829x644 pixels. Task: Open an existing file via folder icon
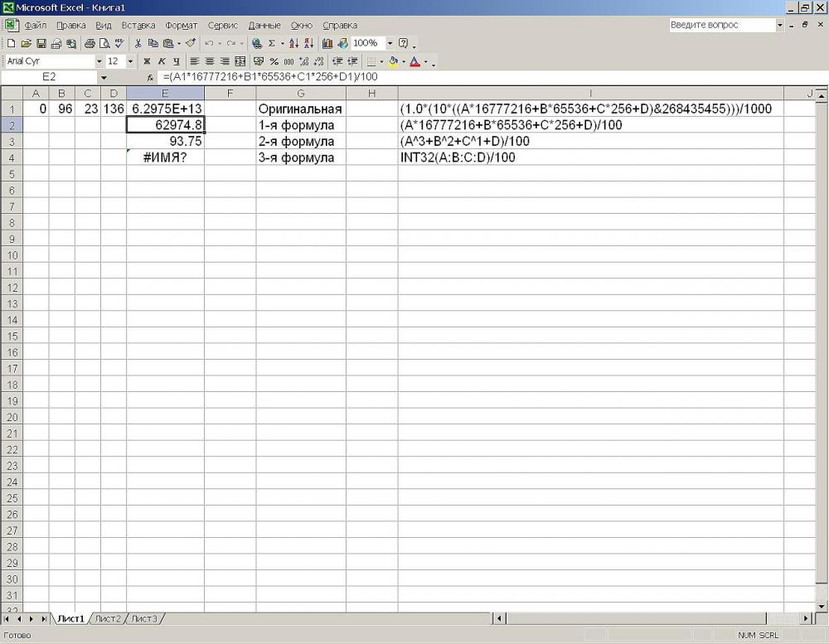[26, 43]
